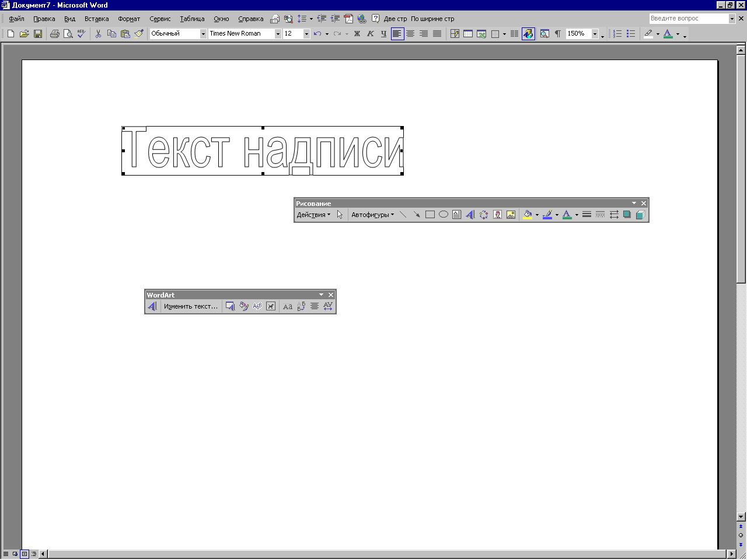Select the Line tool in Drawing toolbar
This screenshot has height=560, width=747.
tap(403, 215)
